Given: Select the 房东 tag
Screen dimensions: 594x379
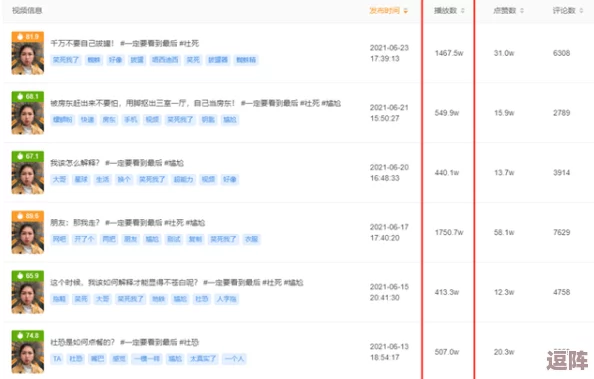Looking at the screenshot, I should [x=109, y=120].
